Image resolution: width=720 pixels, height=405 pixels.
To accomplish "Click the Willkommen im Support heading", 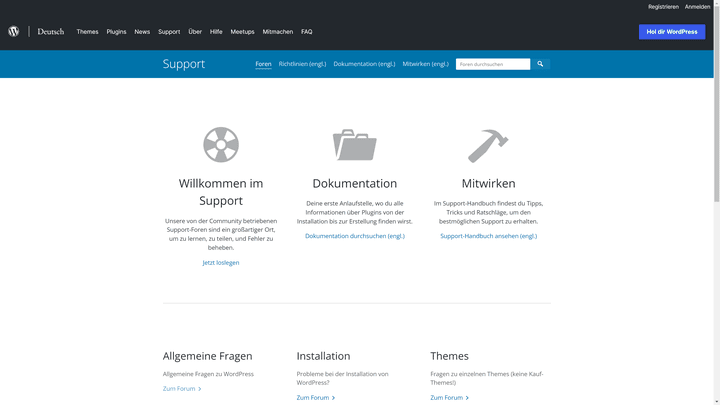I will 221,192.
